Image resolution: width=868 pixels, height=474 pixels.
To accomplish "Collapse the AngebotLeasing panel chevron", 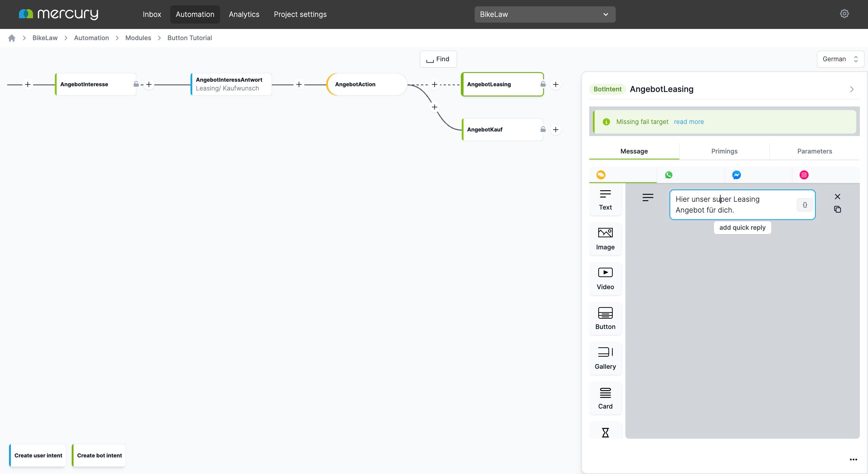I will (851, 89).
